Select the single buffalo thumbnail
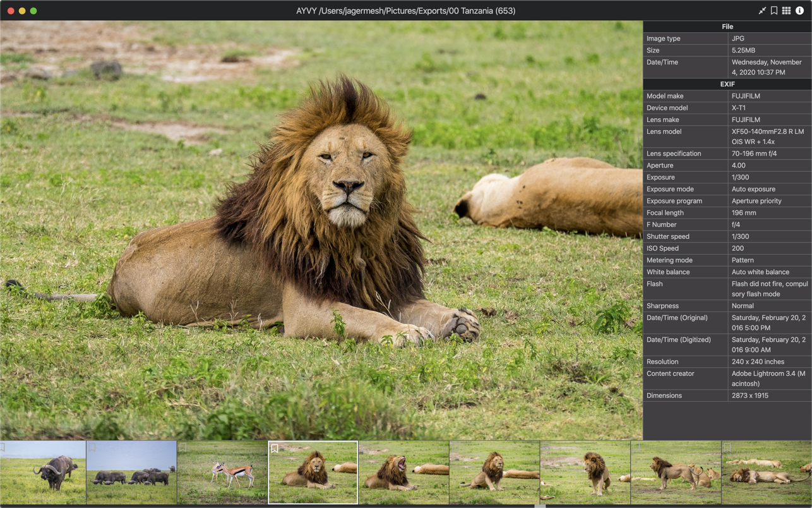 pos(42,473)
